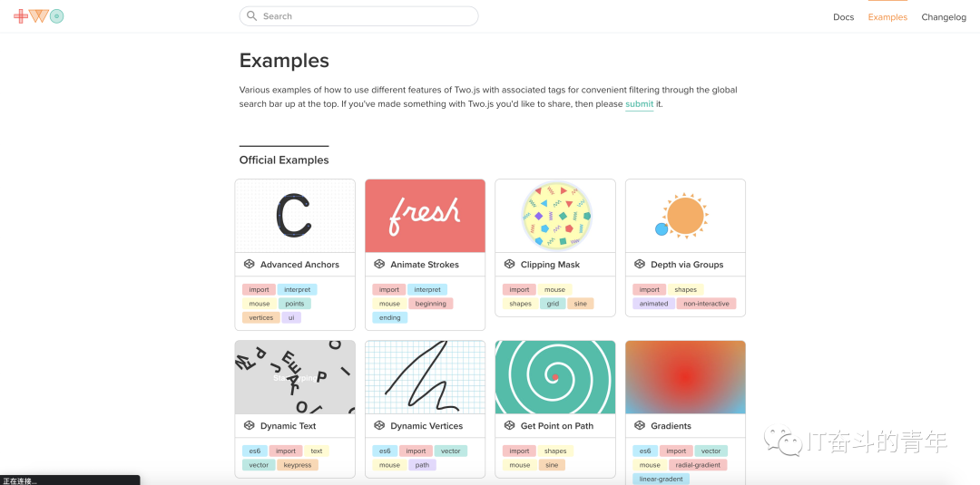Focus the Search input field
The height and width of the screenshot is (485, 980).
click(x=358, y=16)
